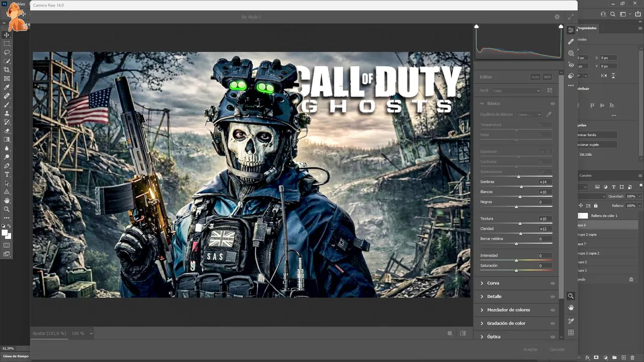
Task: Toggle Camera Raw full screen mode
Action: 571,17
